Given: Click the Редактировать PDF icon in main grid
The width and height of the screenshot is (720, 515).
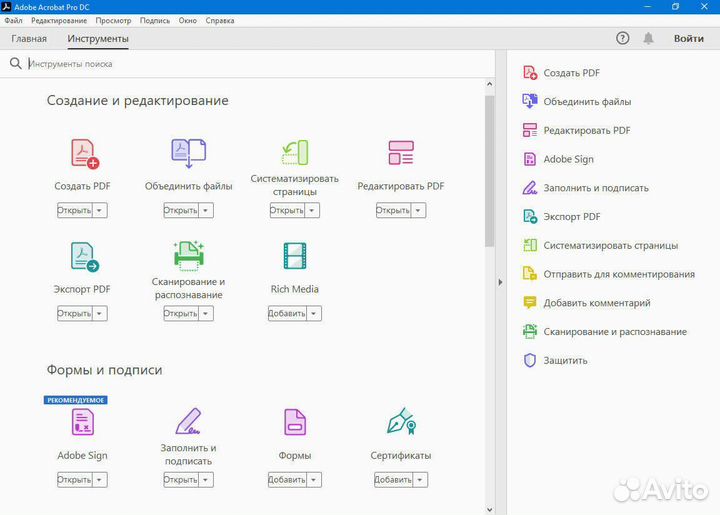Looking at the screenshot, I should 401,153.
